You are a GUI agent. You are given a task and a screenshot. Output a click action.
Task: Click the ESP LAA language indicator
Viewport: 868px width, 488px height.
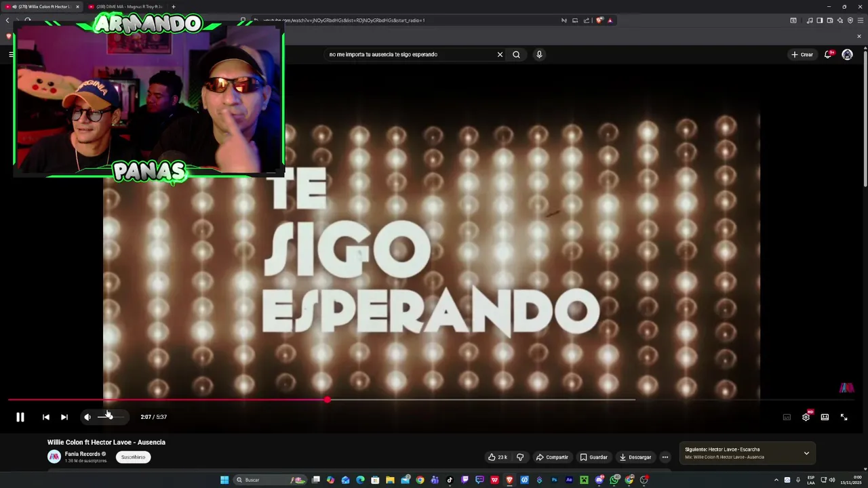[811, 480]
